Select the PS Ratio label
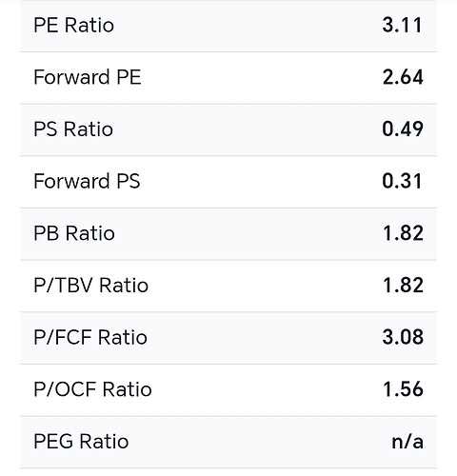The height and width of the screenshot is (476, 457). click(73, 129)
